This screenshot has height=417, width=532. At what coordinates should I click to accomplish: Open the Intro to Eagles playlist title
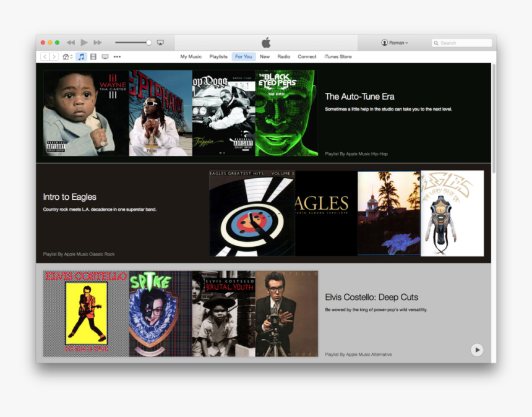coord(69,197)
